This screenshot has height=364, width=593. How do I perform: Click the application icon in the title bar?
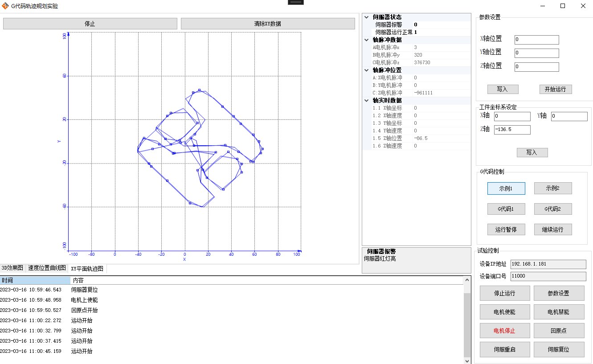pos(5,6)
